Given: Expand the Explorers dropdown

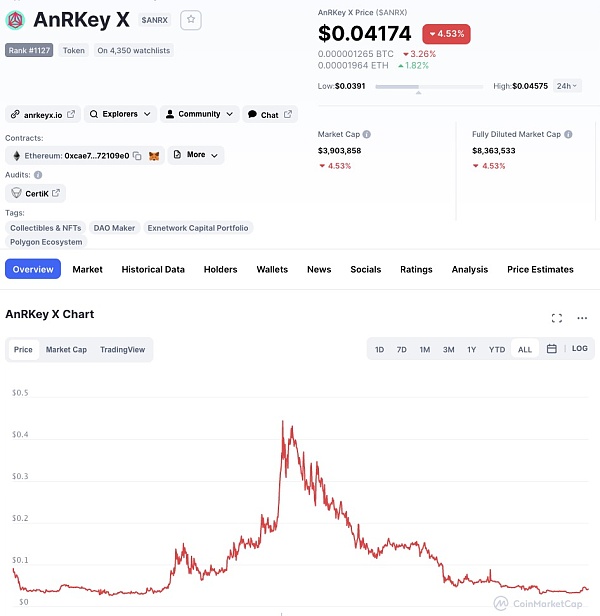Looking at the screenshot, I should [121, 115].
